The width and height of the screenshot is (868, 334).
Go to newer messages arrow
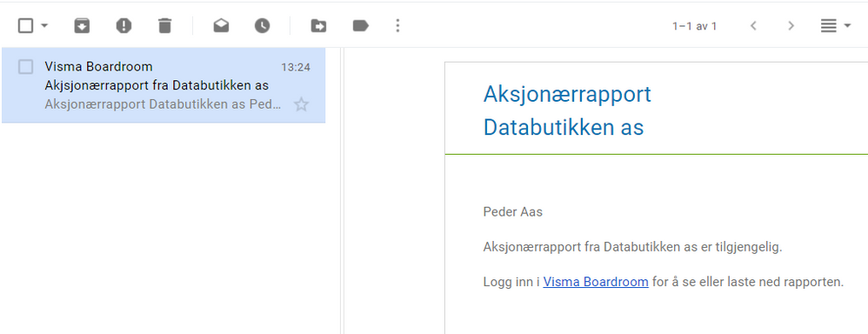(753, 25)
